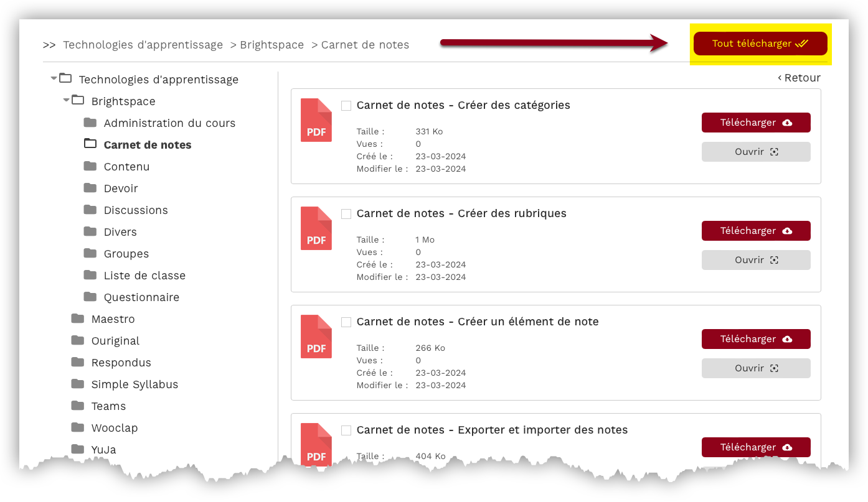Click the Maestro folder icon

[78, 318]
